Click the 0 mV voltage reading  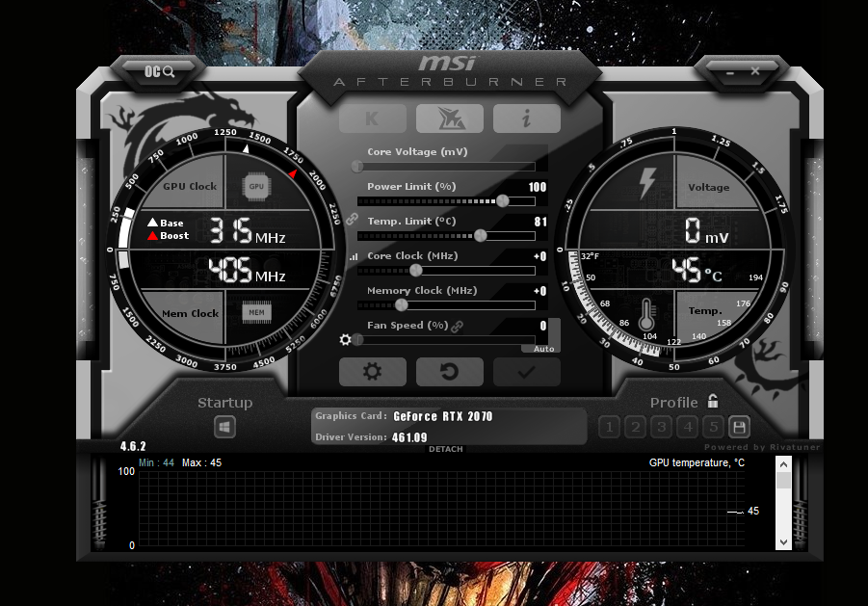pyautogui.click(x=706, y=231)
